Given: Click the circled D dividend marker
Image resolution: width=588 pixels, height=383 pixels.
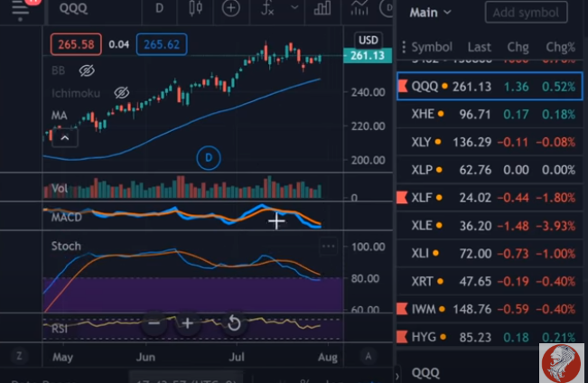Looking at the screenshot, I should (x=209, y=158).
